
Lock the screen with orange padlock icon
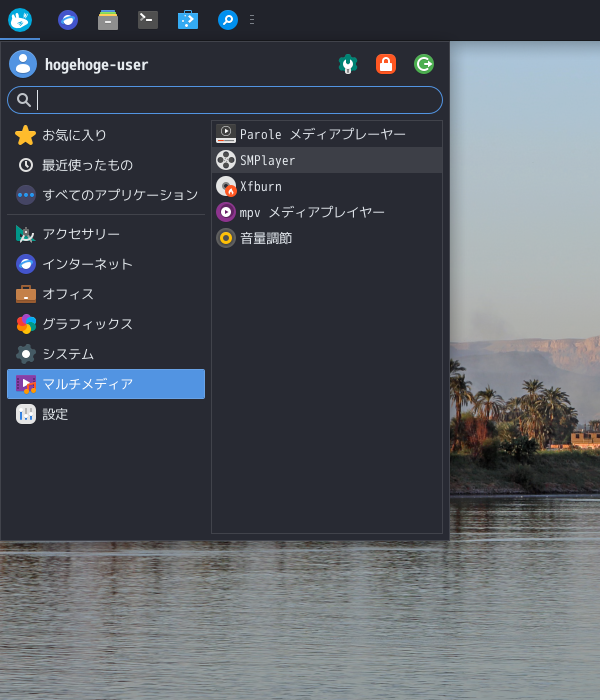click(x=386, y=64)
